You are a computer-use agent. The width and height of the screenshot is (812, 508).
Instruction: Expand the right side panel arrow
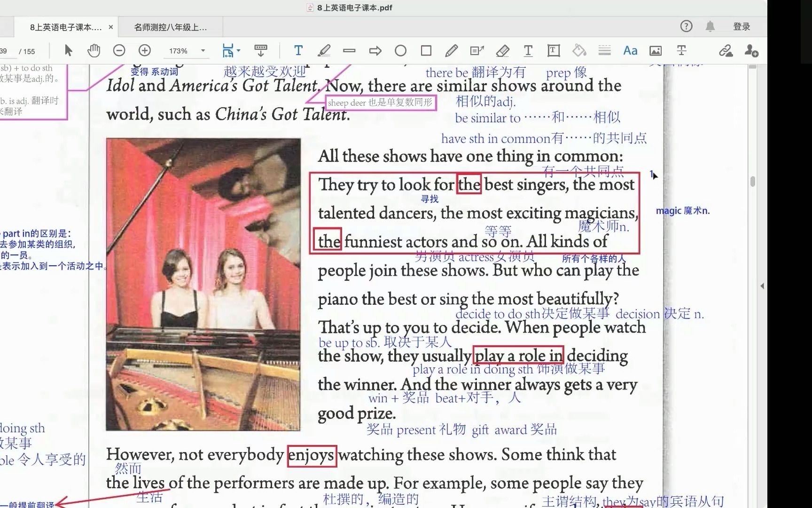pyautogui.click(x=762, y=286)
